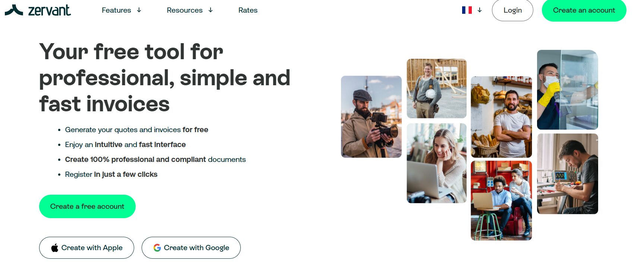The width and height of the screenshot is (644, 271).
Task: Click the green Create an account button
Action: 584,10
